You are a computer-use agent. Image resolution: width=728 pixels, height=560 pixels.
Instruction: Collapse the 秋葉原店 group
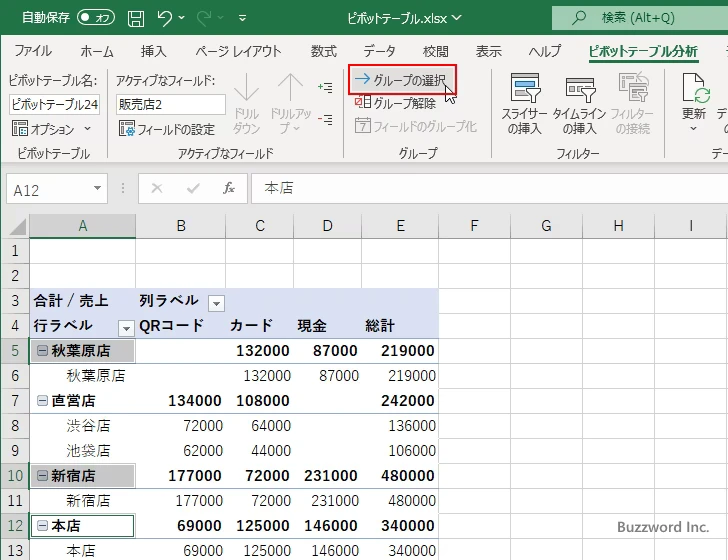[42, 351]
